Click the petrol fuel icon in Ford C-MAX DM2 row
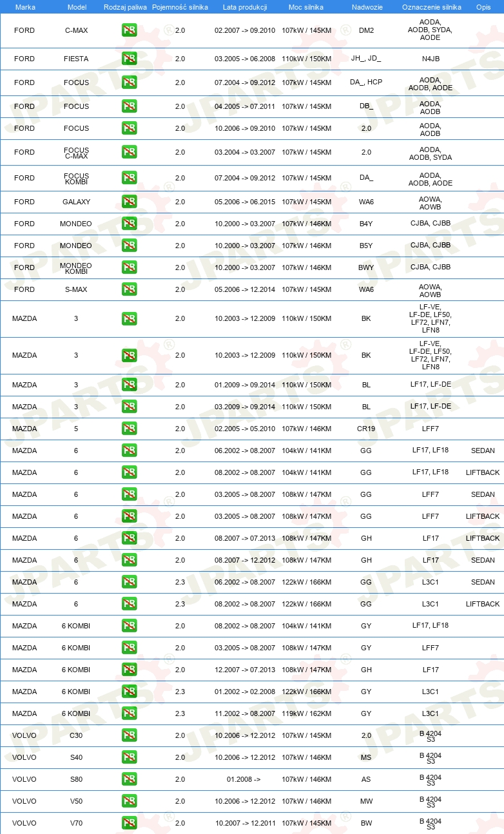 coord(130,30)
